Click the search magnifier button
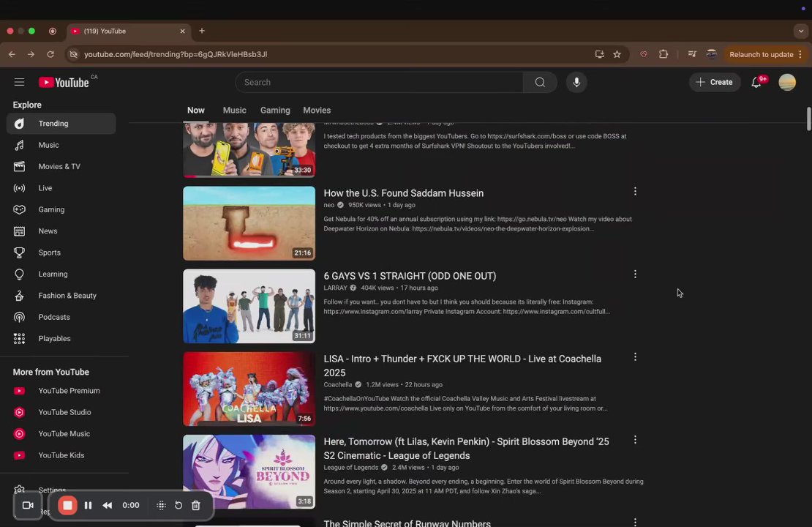 tap(540, 83)
